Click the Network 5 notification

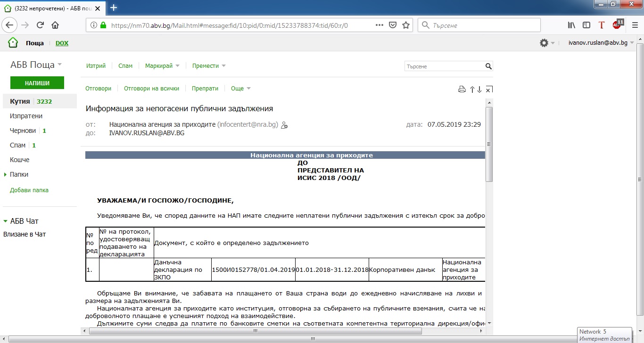pyautogui.click(x=605, y=335)
